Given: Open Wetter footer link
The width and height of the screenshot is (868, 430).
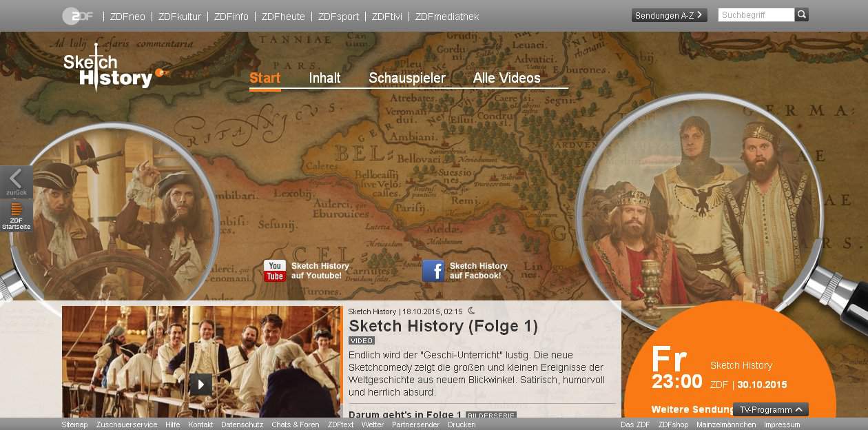Looking at the screenshot, I should click(x=373, y=424).
